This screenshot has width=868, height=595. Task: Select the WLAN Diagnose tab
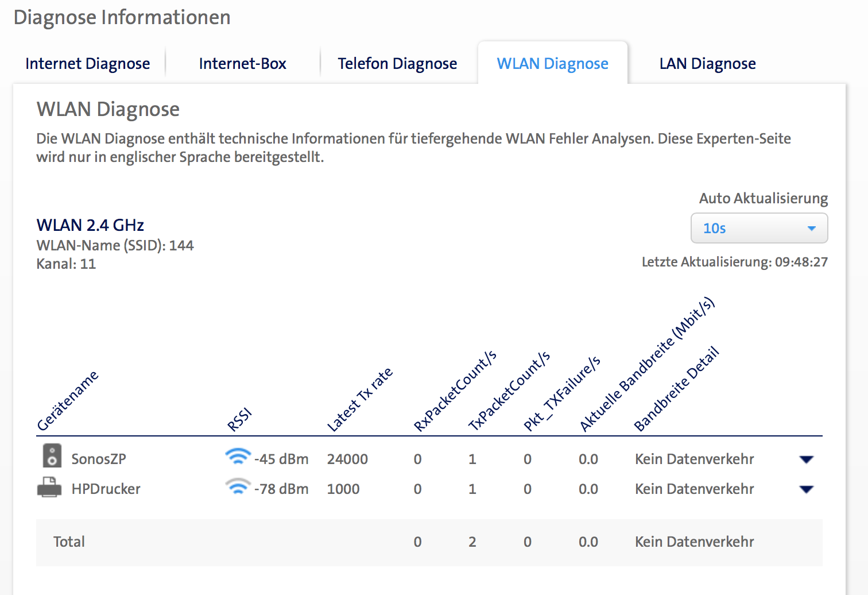[x=552, y=64]
